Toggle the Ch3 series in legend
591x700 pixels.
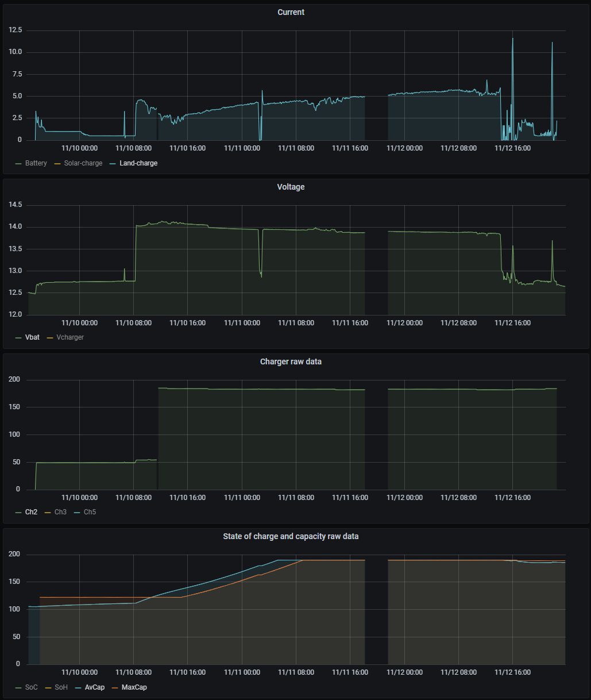tap(60, 512)
